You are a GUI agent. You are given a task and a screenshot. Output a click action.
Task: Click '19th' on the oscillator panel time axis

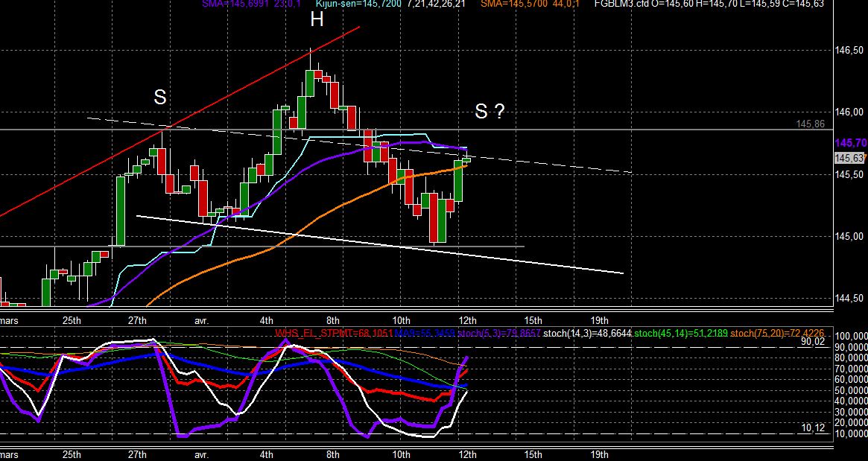pos(600,454)
